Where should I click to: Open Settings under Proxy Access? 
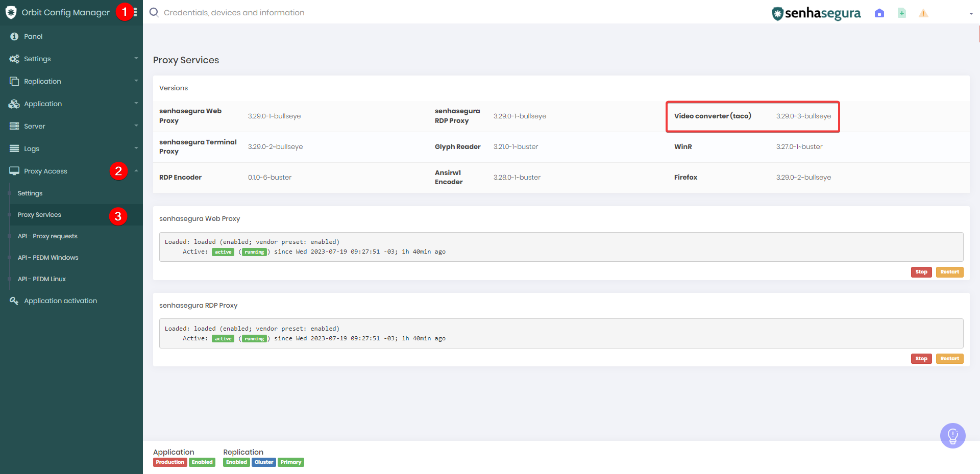30,193
